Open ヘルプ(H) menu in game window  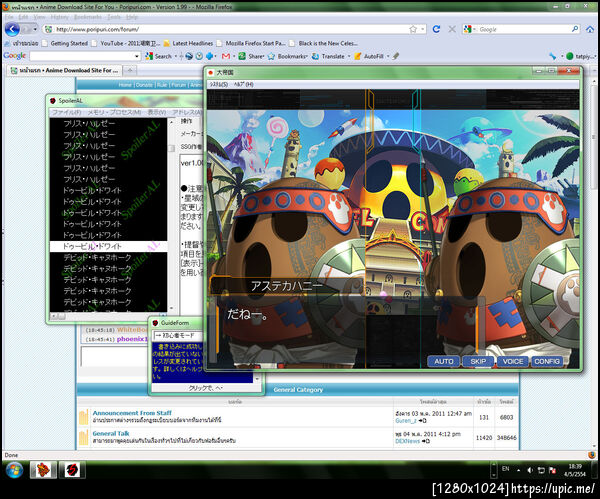click(243, 85)
